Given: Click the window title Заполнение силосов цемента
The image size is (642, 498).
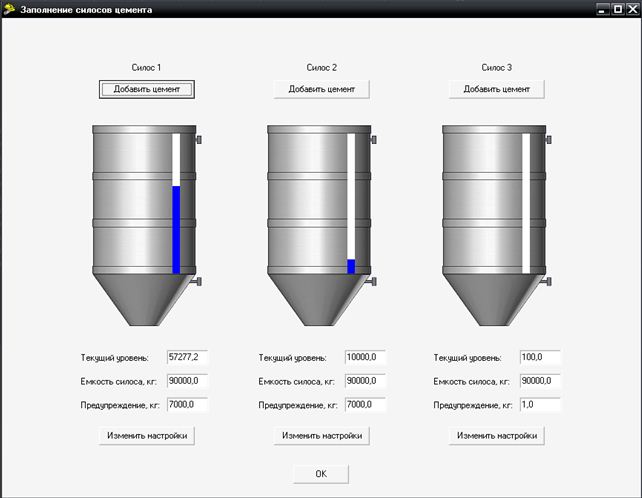Looking at the screenshot, I should (x=86, y=9).
